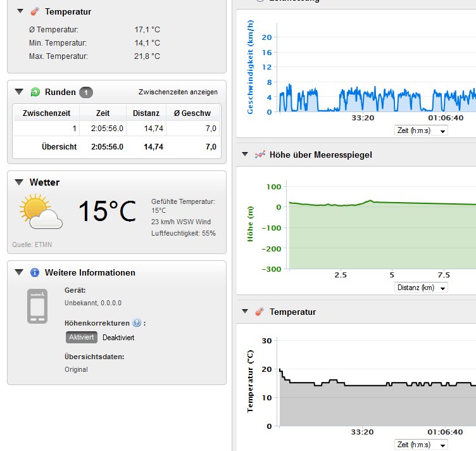476x451 pixels.
Task: Open the Höhenkorrekturen help question mark
Action: point(137,323)
